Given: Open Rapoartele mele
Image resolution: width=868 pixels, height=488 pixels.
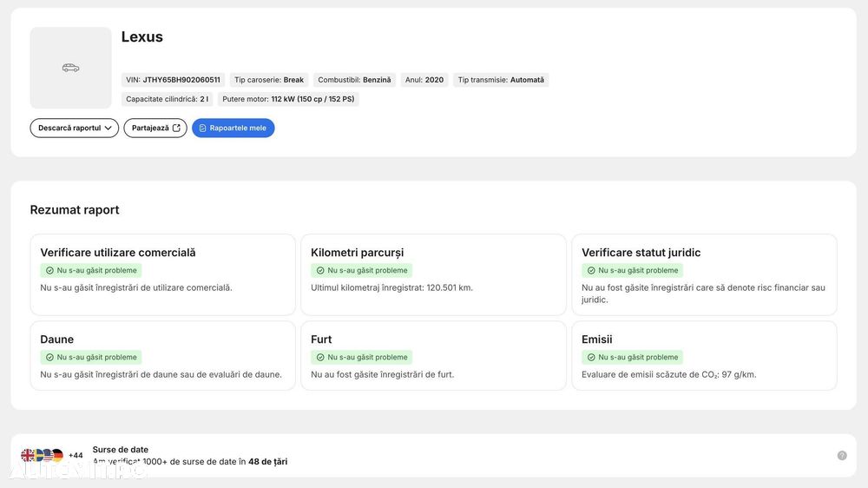Looking at the screenshot, I should pos(233,128).
